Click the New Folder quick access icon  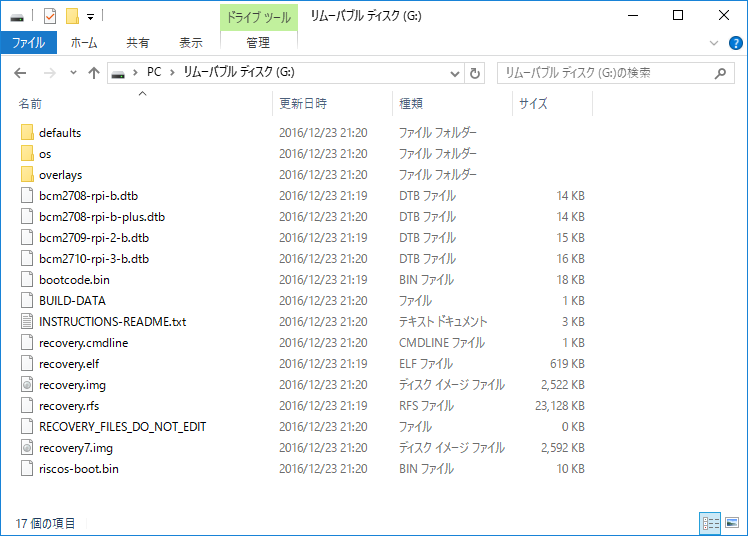tap(72, 16)
